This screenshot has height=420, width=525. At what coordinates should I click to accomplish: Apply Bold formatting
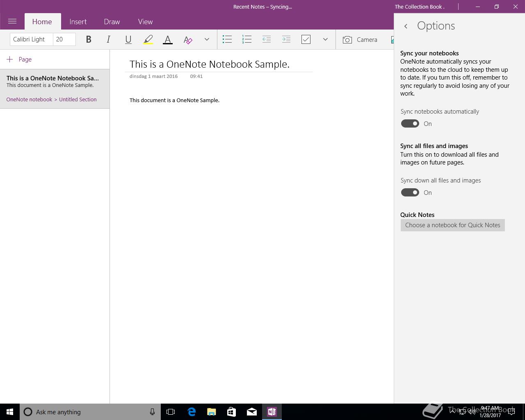point(89,39)
